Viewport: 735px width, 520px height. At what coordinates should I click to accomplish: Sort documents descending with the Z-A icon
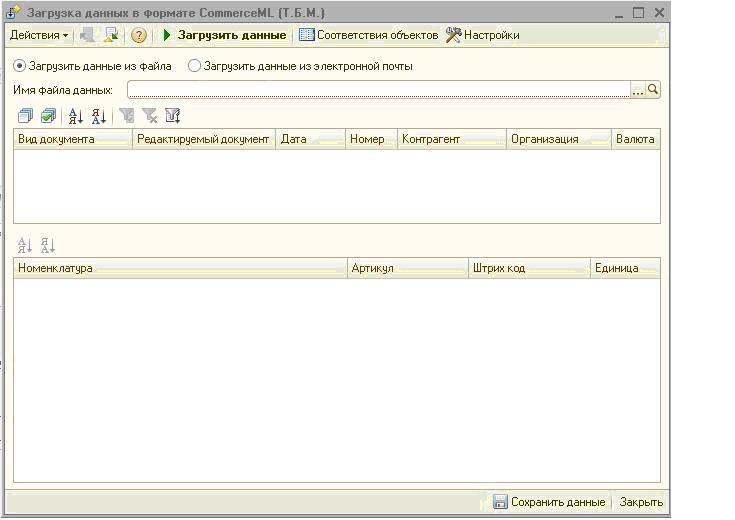pyautogui.click(x=98, y=116)
